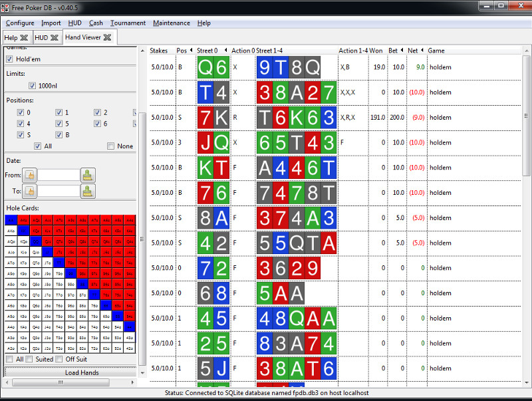Screen dimensions: 532x401
Task: Open the Import menu
Action: [51, 23]
